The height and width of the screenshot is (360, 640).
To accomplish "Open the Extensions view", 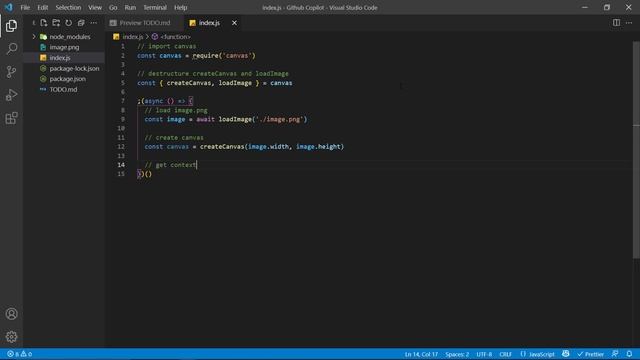I will click(x=11, y=118).
